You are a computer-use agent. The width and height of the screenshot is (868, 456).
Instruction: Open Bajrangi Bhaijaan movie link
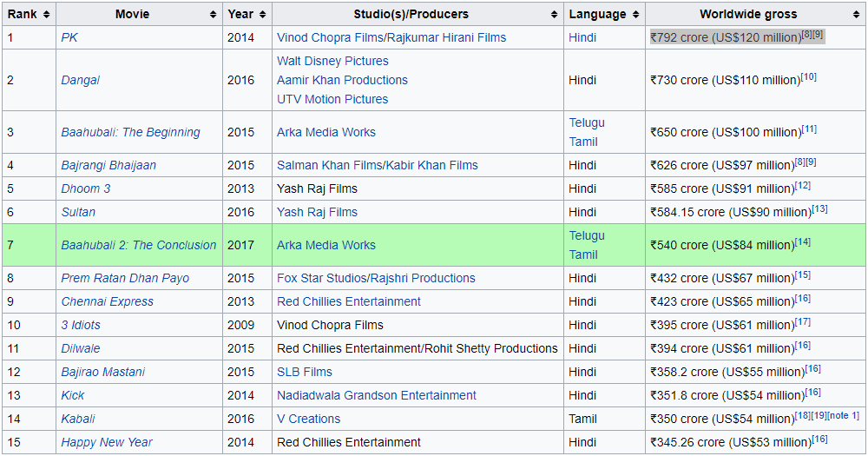pos(108,165)
